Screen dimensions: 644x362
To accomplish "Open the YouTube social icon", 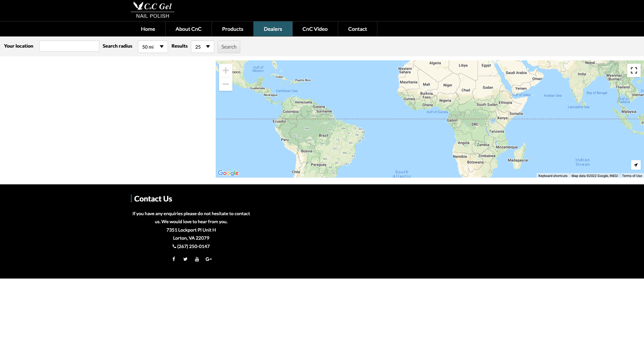I will point(197,259).
